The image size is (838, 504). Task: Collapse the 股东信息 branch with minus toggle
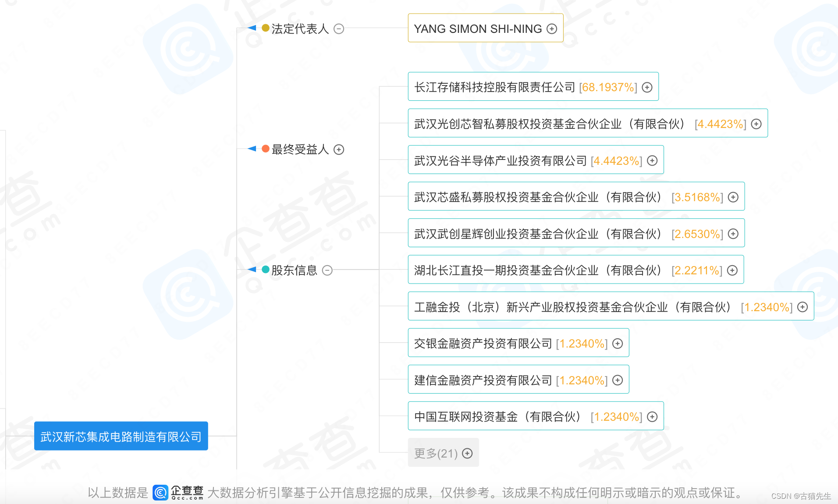(327, 270)
